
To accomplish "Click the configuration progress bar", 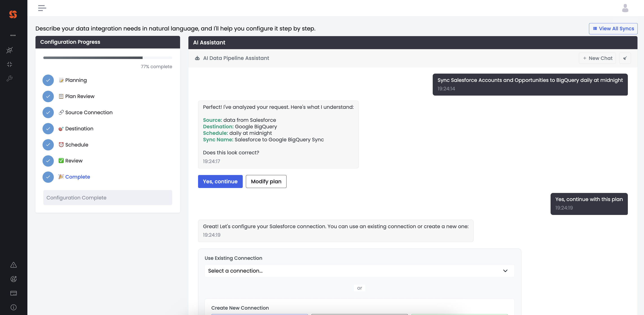I will [x=108, y=58].
